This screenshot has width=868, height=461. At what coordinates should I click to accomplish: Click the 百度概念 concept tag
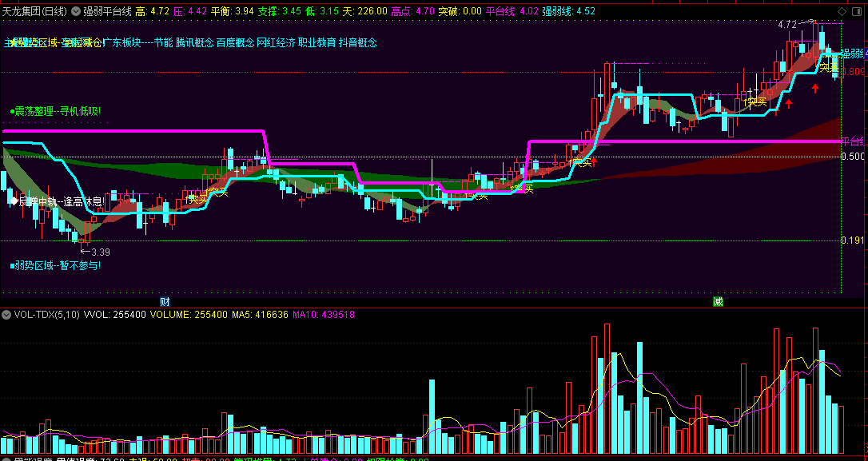(235, 42)
